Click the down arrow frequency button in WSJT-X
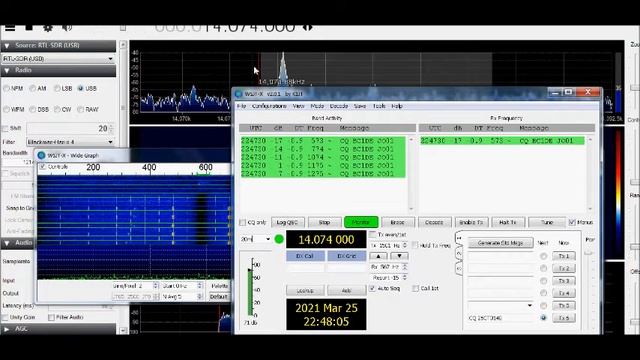 399,256
